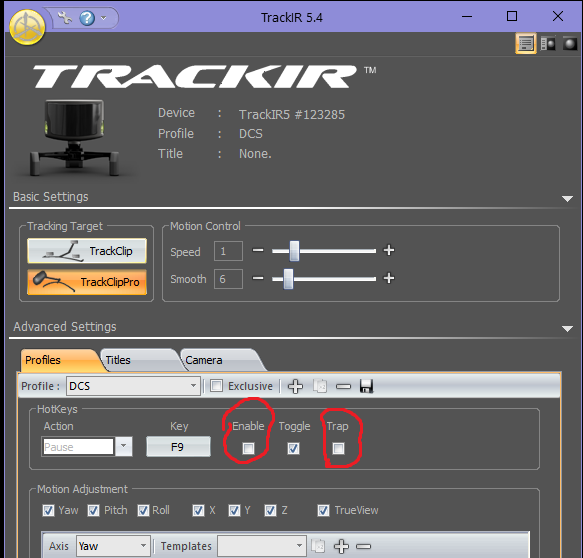Copy the current profile icon
Viewport: 583px width, 558px height.
pyautogui.click(x=320, y=386)
